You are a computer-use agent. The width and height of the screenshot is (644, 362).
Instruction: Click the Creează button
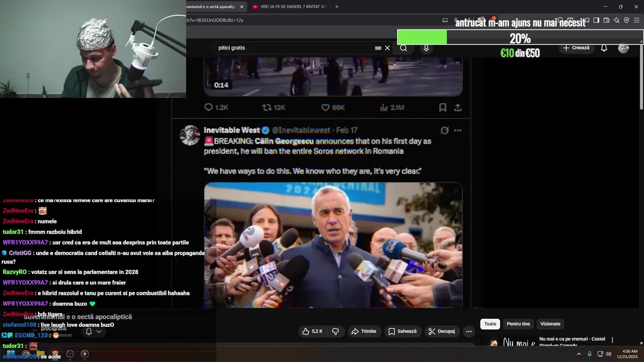[576, 48]
